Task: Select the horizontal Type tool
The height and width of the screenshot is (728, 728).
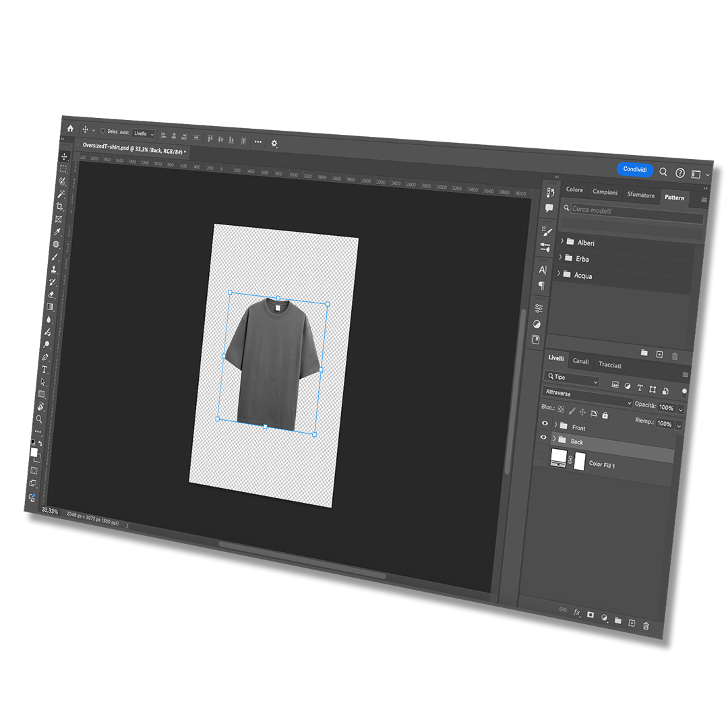Action: (45, 369)
